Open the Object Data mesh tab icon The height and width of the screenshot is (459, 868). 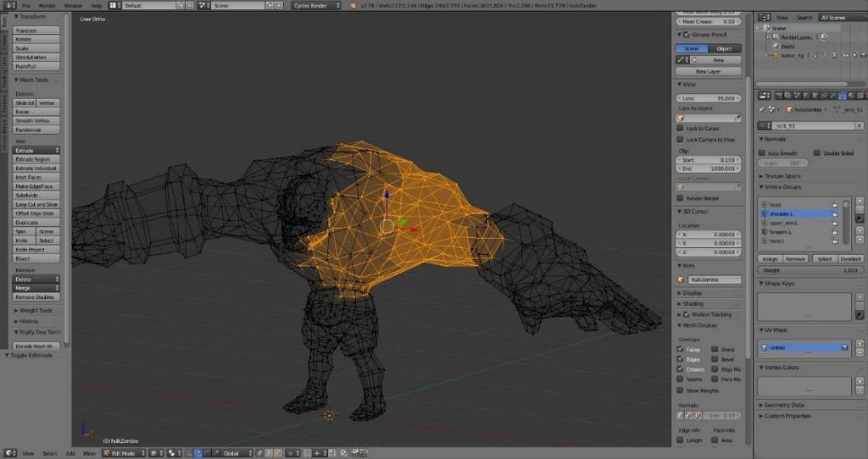[843, 96]
